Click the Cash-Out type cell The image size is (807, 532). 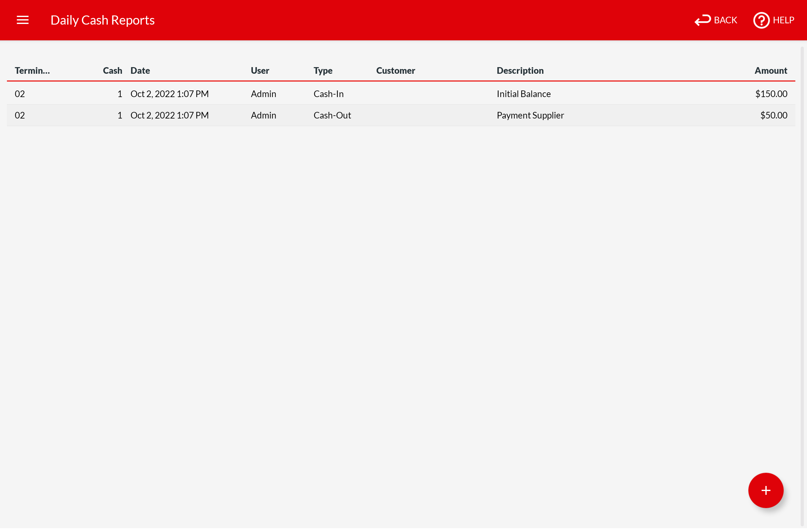pos(332,116)
